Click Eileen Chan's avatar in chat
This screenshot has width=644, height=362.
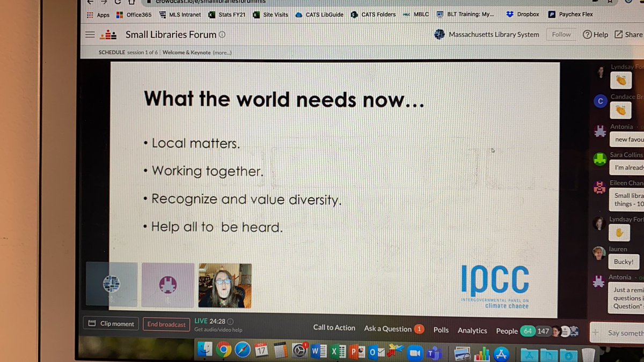point(600,187)
